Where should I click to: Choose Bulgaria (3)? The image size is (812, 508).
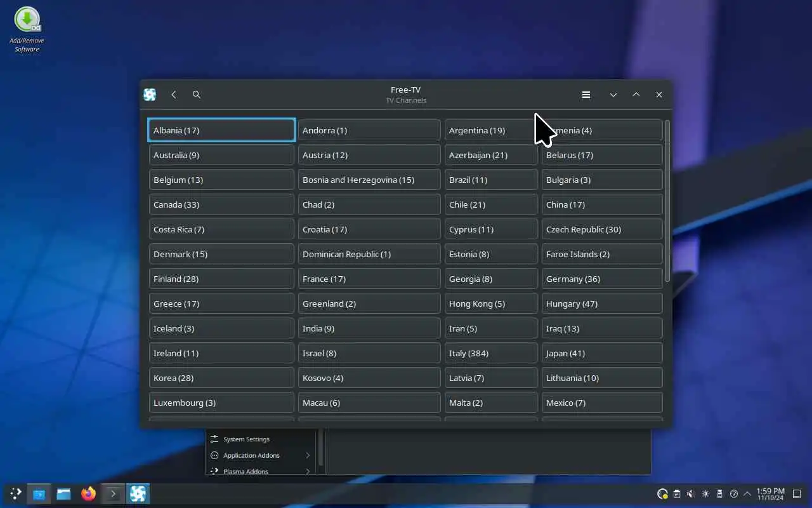coord(602,180)
